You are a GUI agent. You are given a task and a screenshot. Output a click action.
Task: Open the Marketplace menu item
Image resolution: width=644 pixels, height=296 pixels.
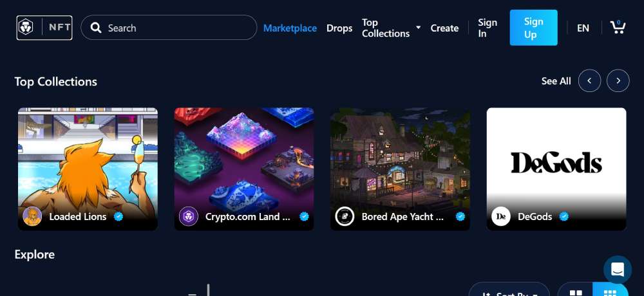pos(290,28)
